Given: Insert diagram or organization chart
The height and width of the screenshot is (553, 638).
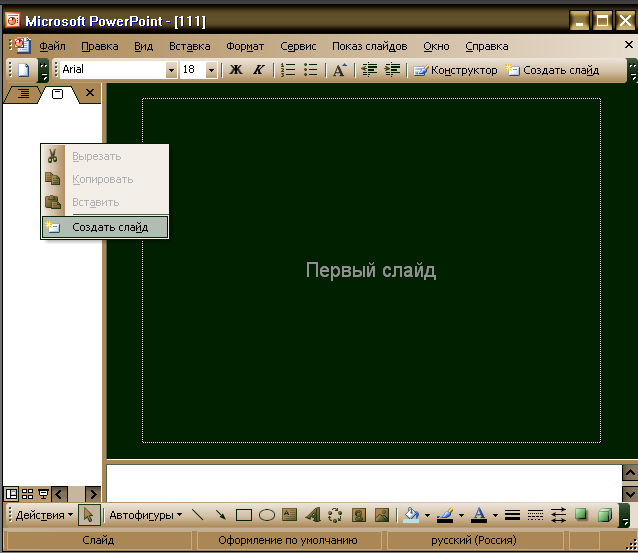Looking at the screenshot, I should (x=335, y=515).
